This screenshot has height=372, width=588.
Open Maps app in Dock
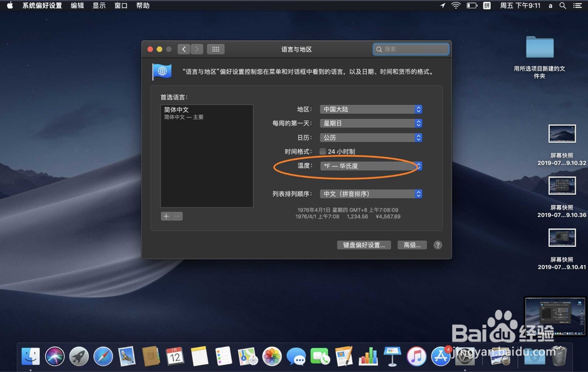click(x=248, y=356)
